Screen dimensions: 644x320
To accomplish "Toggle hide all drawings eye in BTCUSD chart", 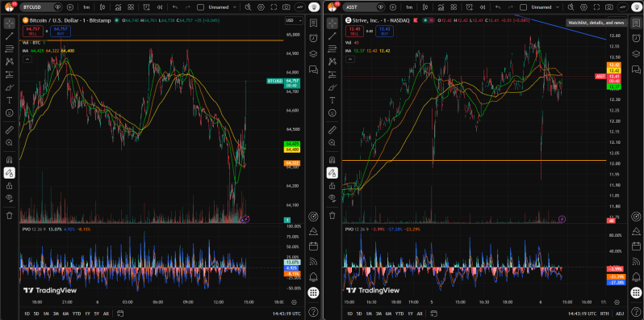I will [x=10, y=198].
